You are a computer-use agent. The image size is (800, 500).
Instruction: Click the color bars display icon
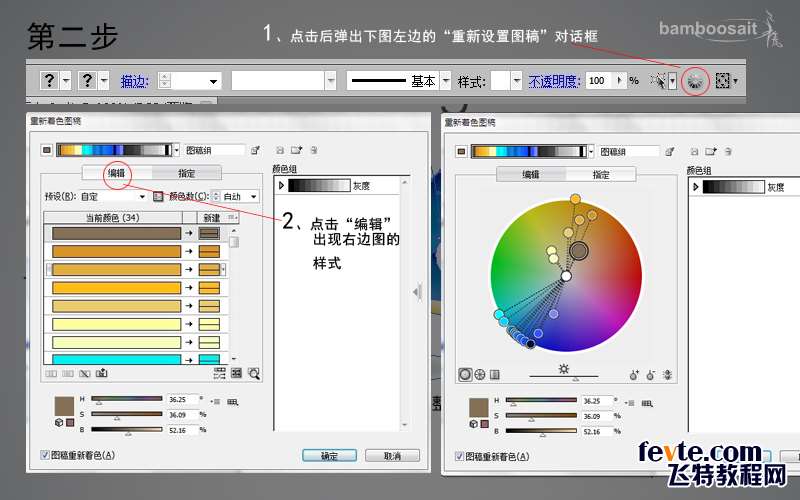point(494,374)
